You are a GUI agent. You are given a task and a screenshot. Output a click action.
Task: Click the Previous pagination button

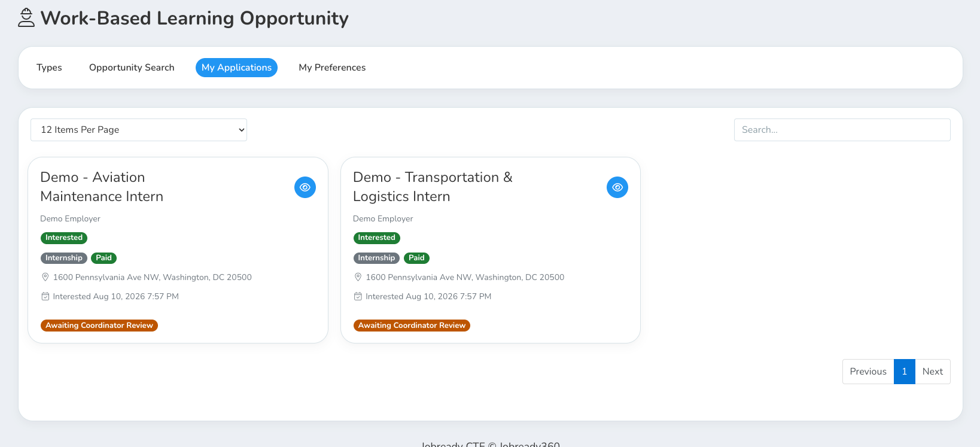coord(868,372)
